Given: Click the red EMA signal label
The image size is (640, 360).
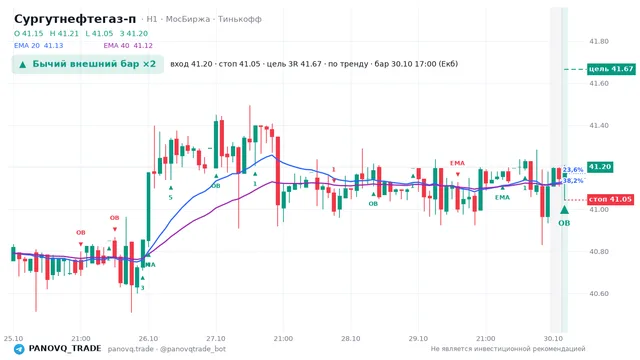Looking at the screenshot, I should (x=457, y=163).
